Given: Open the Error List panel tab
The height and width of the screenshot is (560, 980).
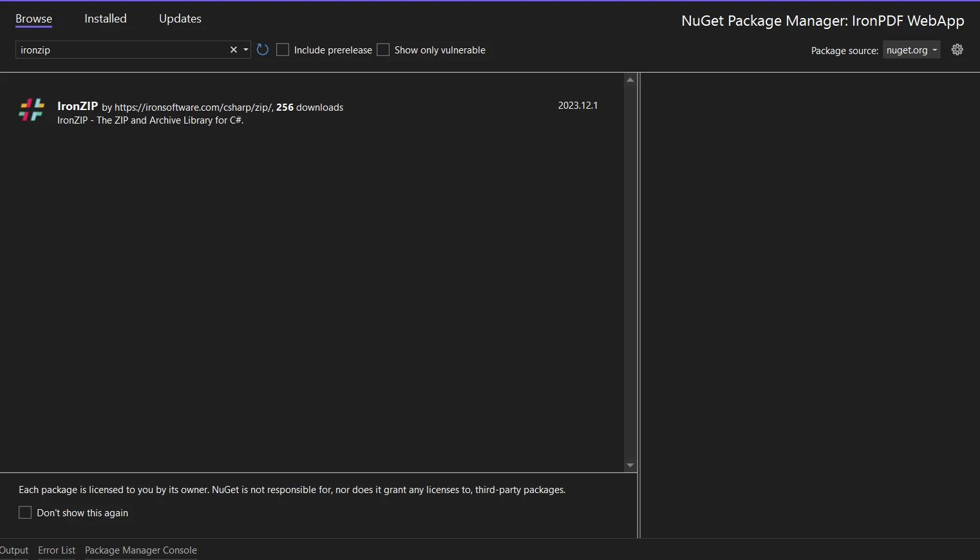Looking at the screenshot, I should 57,550.
